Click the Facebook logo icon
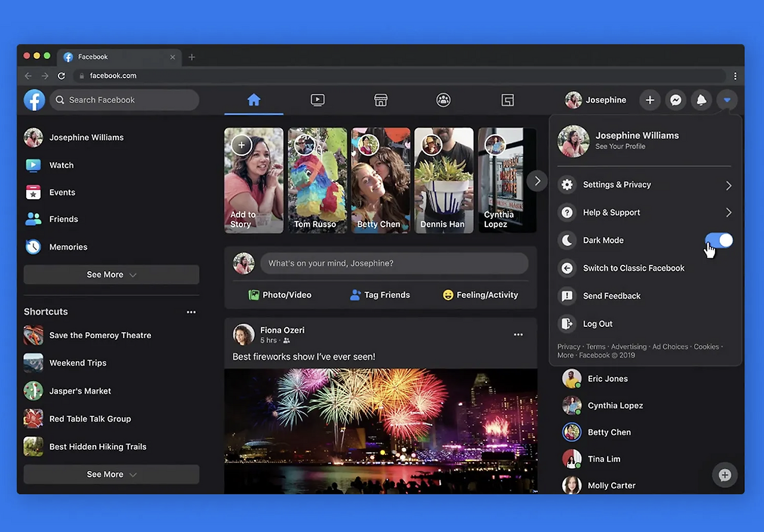The image size is (764, 532). pyautogui.click(x=35, y=100)
